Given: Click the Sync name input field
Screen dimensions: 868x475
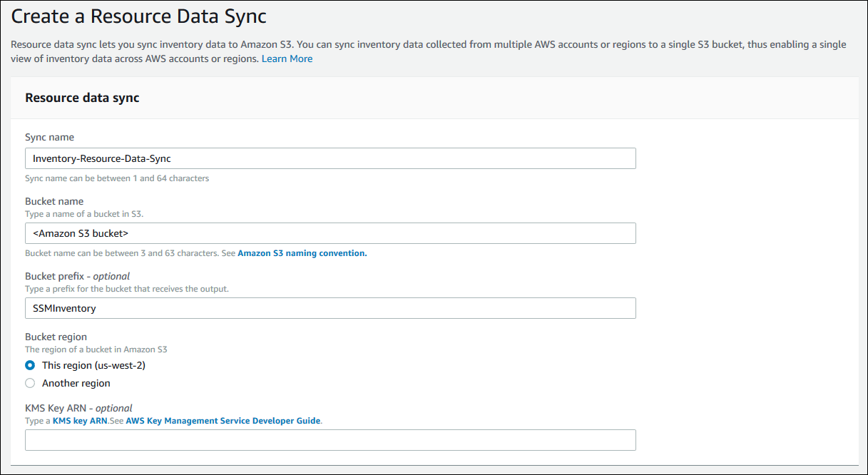Looking at the screenshot, I should [x=330, y=158].
